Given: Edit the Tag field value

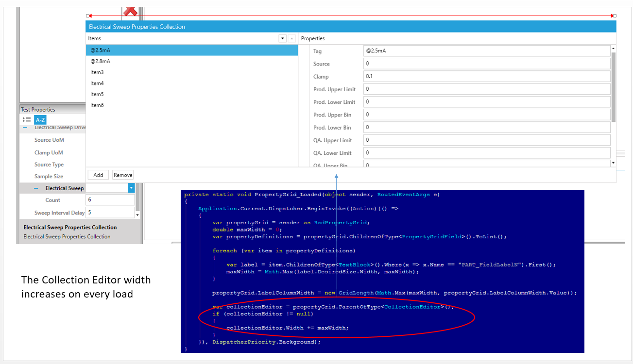Looking at the screenshot, I should [x=487, y=51].
